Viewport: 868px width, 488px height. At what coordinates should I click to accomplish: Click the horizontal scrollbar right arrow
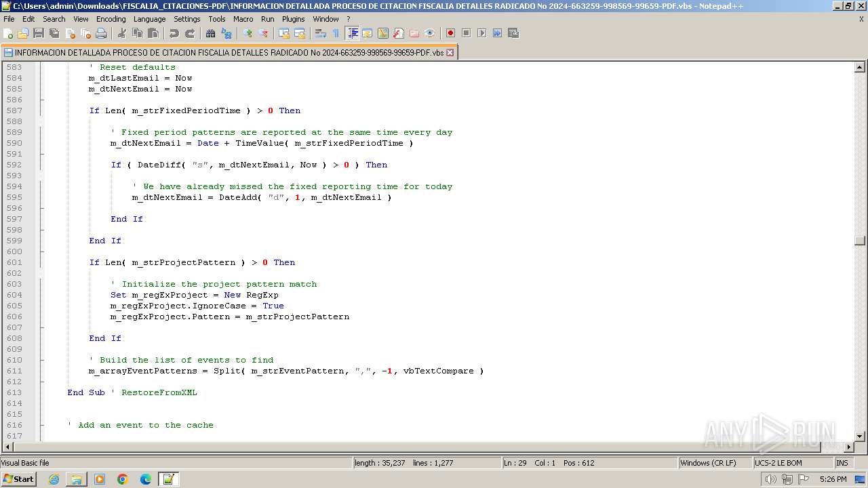[x=848, y=447]
